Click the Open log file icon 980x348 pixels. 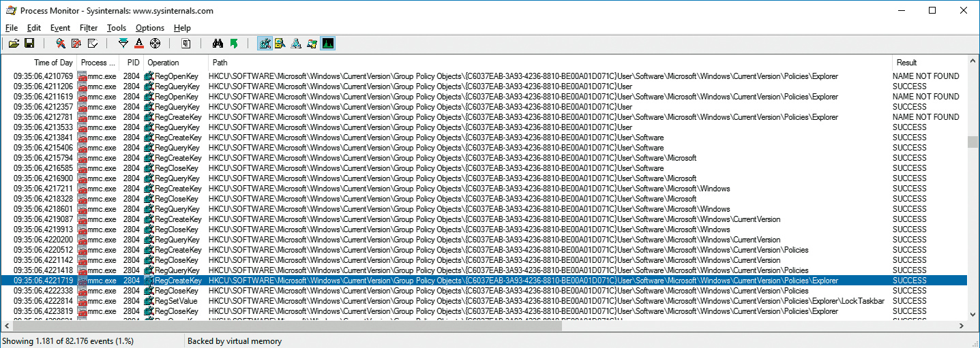[13, 44]
